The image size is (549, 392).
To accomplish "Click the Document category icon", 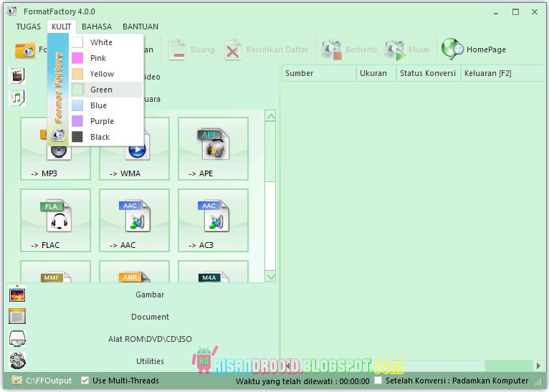I will tap(17, 317).
